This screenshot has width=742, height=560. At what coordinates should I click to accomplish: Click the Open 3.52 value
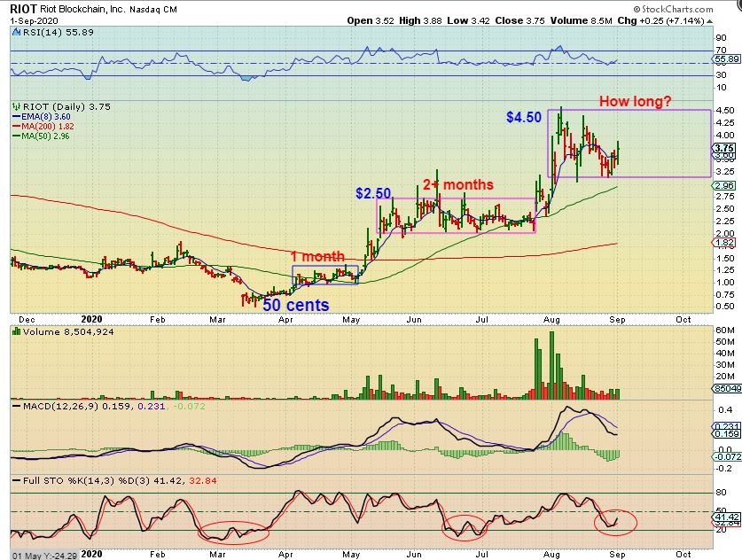tap(371, 20)
